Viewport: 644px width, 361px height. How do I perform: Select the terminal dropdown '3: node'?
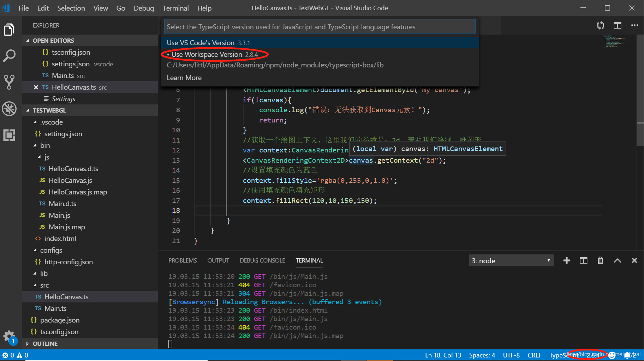coord(511,260)
